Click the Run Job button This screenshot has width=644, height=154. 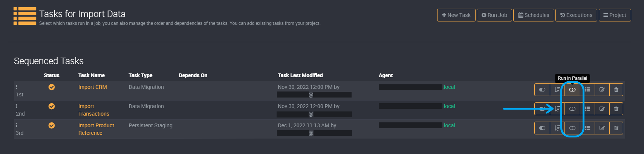(494, 15)
